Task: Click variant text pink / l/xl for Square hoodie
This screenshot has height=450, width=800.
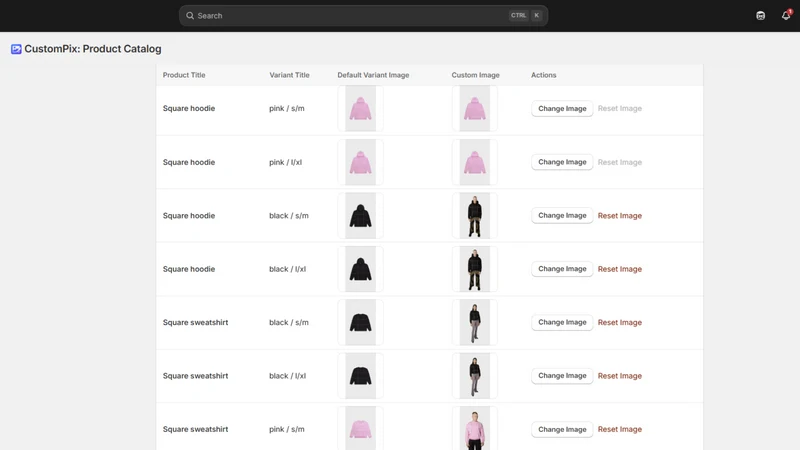Action: tap(285, 162)
